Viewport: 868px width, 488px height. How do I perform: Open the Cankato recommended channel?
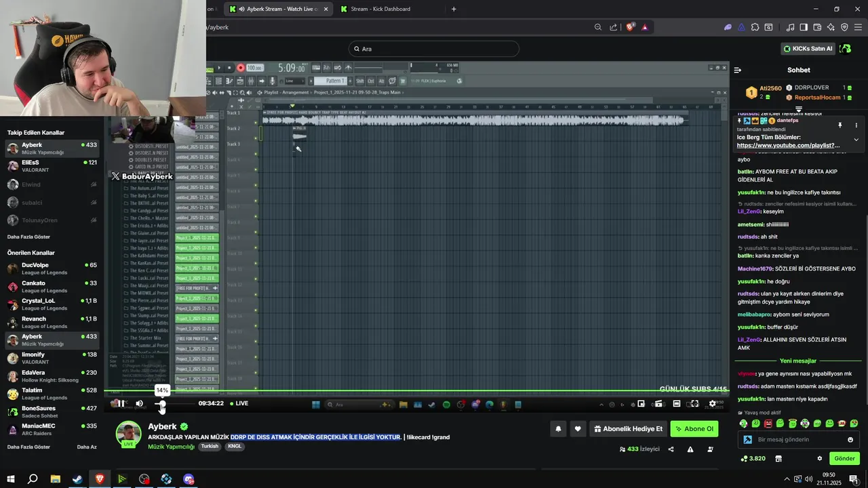click(52, 287)
